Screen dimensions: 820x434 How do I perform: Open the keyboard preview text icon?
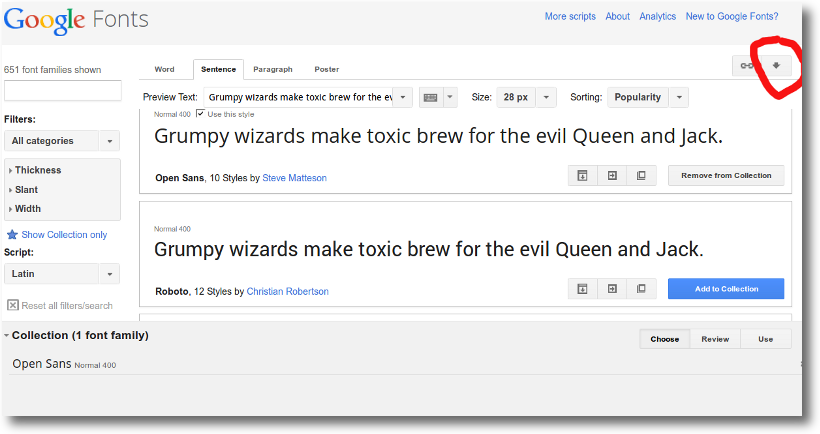430,97
